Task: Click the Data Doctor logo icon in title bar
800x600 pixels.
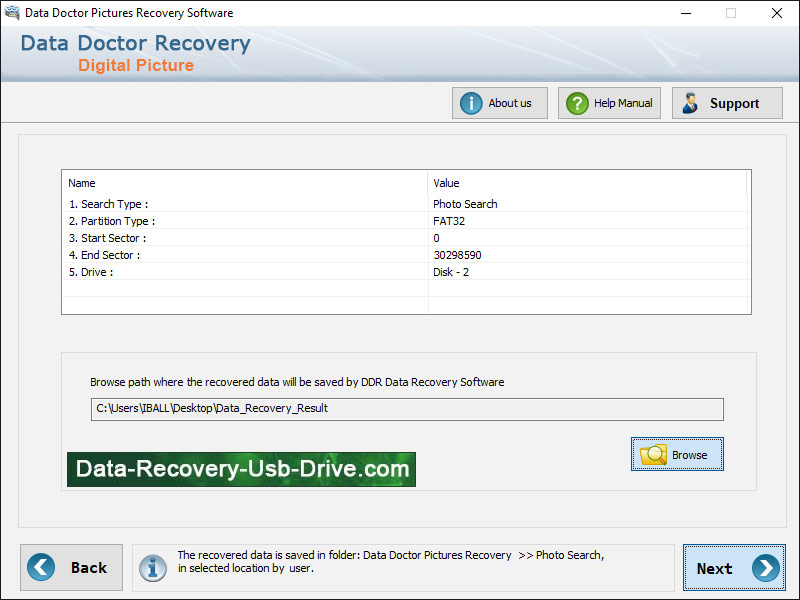Action: tap(12, 12)
